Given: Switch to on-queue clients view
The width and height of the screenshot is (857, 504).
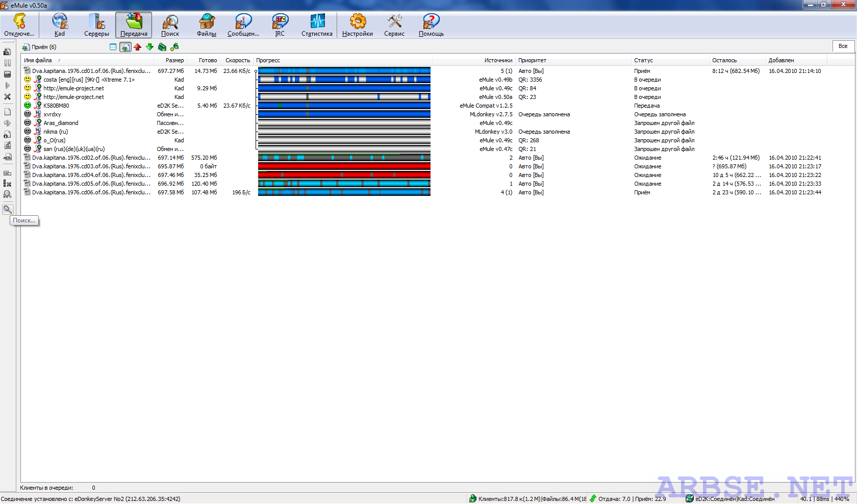Looking at the screenshot, I should [162, 47].
